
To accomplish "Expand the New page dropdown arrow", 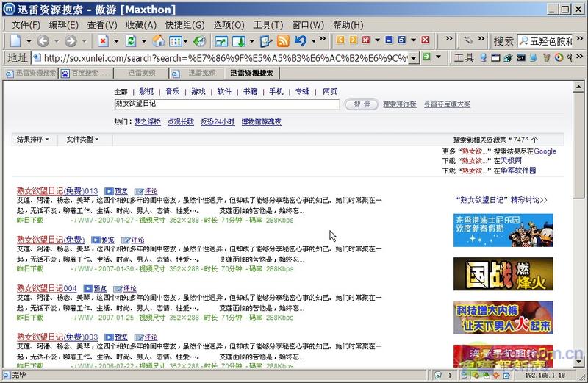I will (x=28, y=41).
